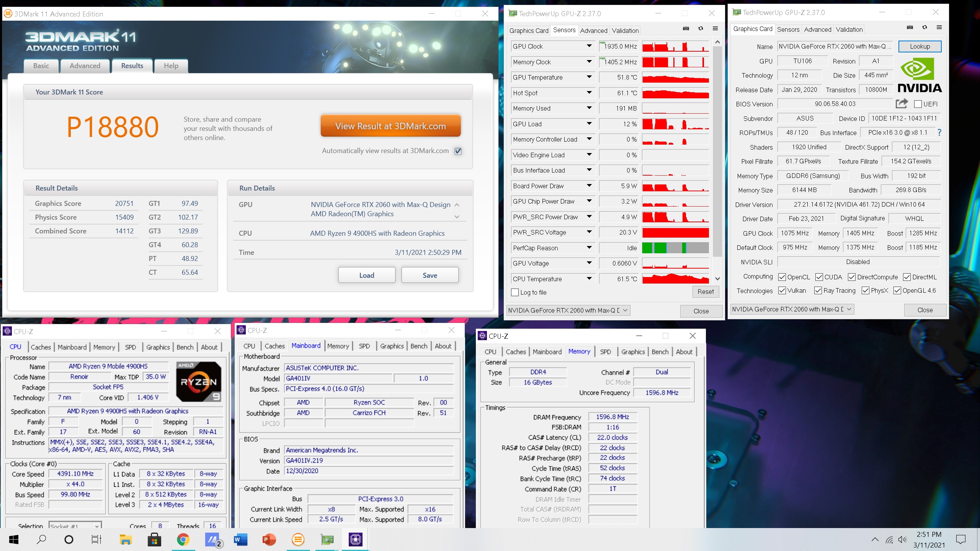Open File Explorer from taskbar

126,540
